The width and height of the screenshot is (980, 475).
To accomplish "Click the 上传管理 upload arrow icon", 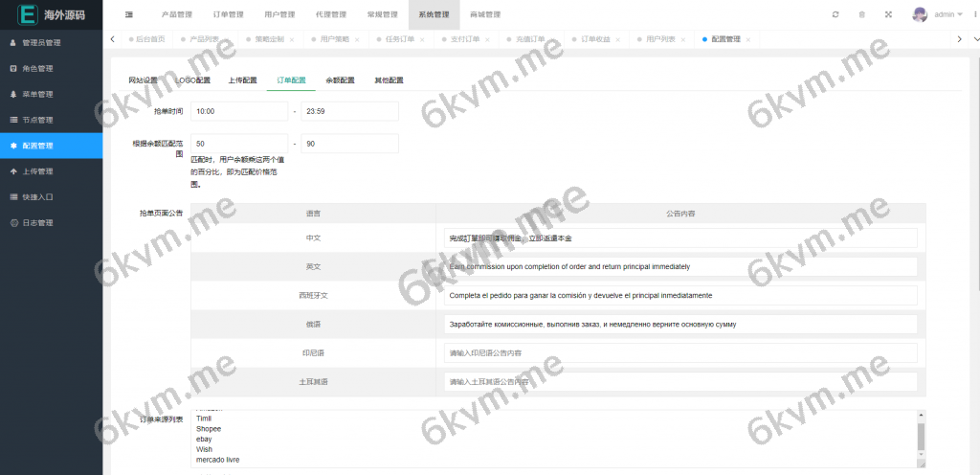I will point(13,171).
